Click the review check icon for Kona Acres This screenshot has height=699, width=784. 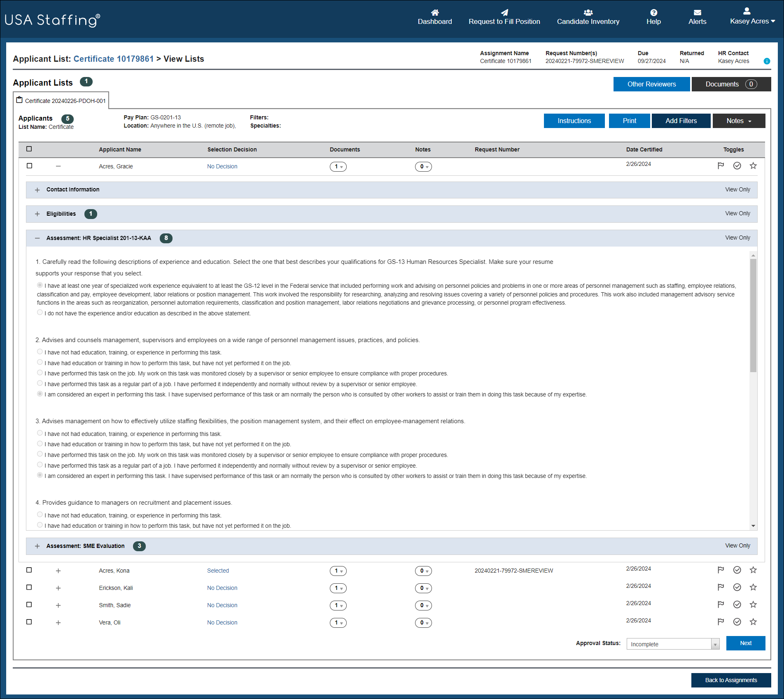tap(737, 570)
